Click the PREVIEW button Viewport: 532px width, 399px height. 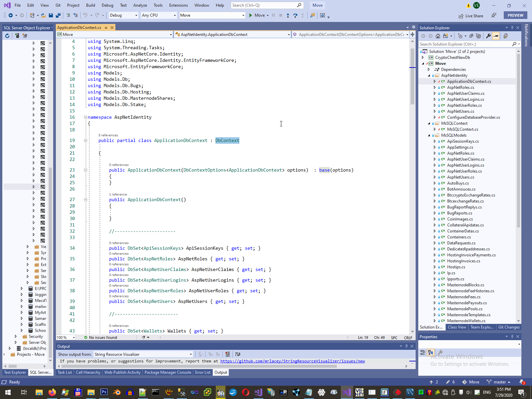coord(515,15)
